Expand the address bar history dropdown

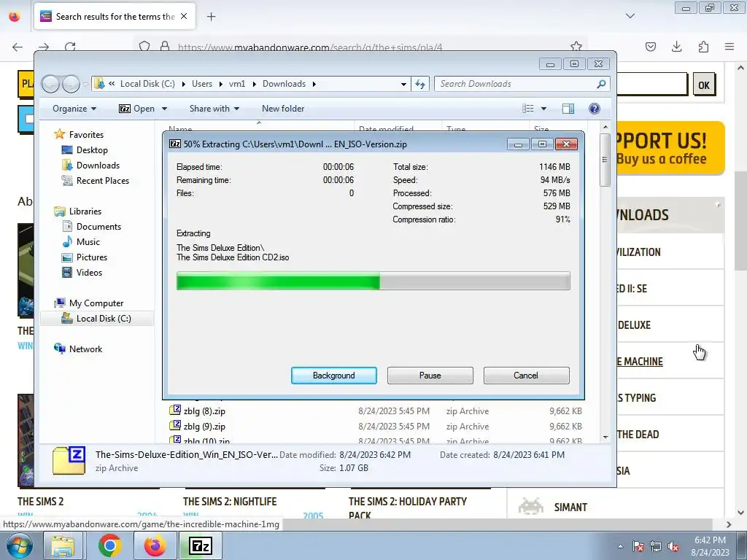[403, 84]
